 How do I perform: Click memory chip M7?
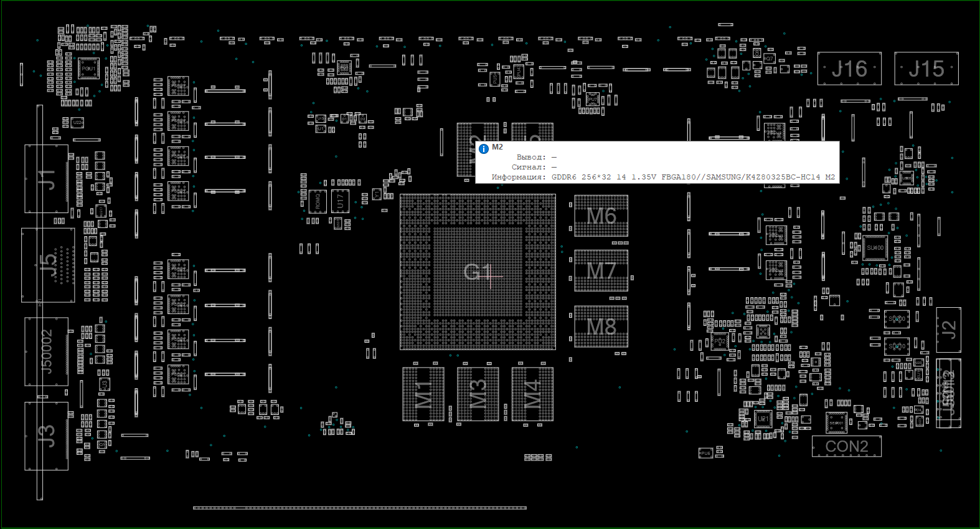tap(601, 270)
